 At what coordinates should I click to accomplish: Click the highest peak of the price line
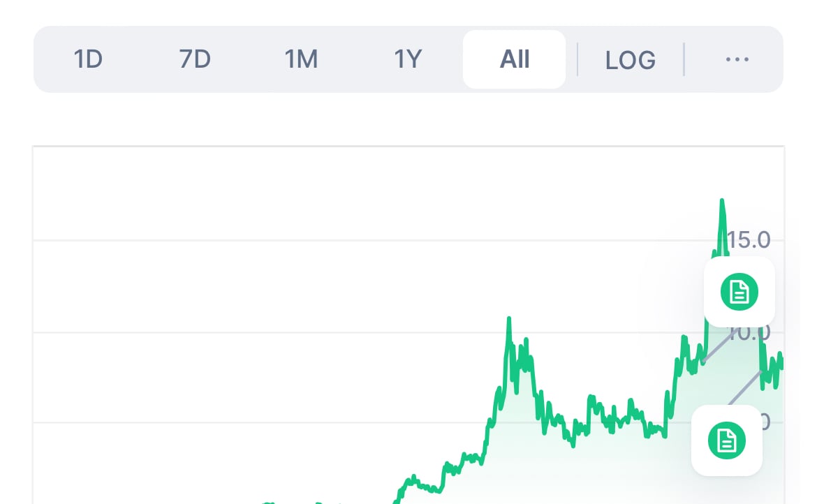click(x=721, y=202)
